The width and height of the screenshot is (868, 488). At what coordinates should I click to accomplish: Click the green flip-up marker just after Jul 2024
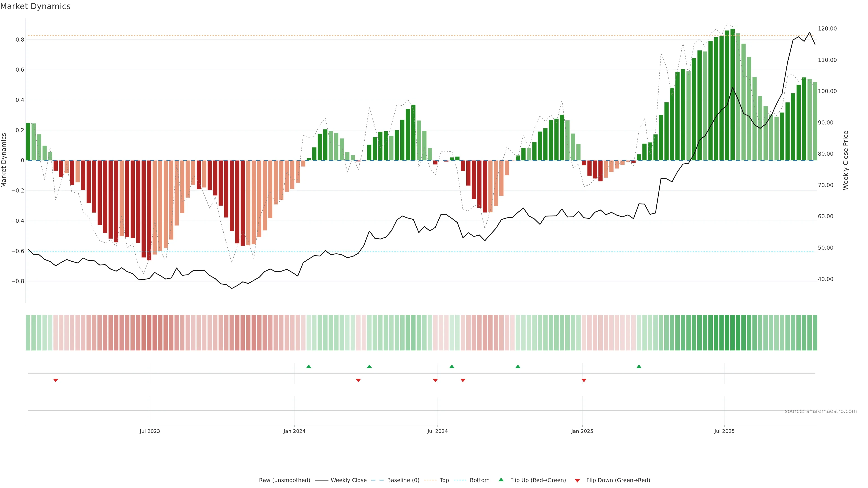(452, 366)
